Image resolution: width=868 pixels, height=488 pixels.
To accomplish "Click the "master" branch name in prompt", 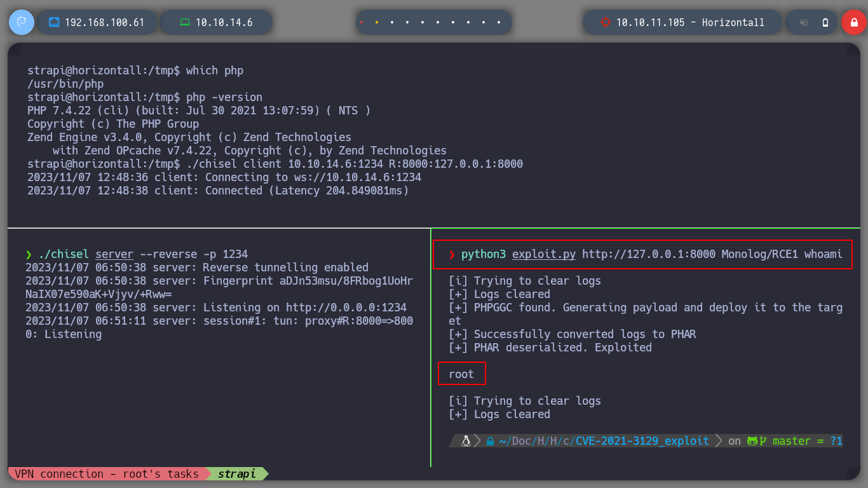I will pos(792,440).
